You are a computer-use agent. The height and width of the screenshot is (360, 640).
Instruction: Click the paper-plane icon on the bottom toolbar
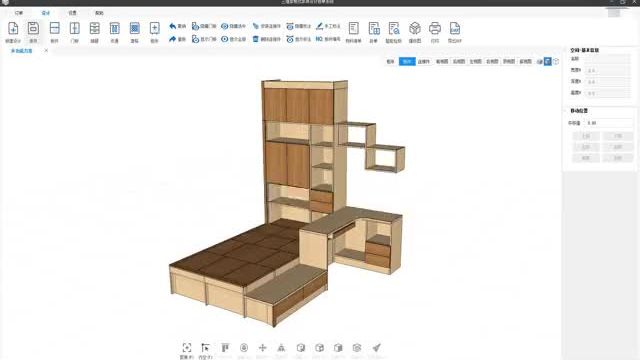tap(376, 348)
